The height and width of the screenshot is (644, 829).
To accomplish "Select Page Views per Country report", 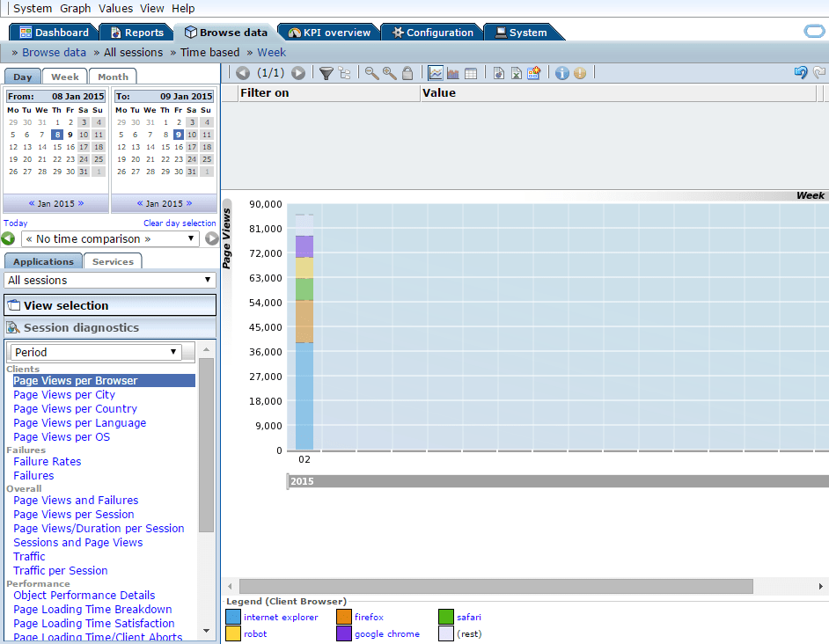I will click(x=75, y=408).
